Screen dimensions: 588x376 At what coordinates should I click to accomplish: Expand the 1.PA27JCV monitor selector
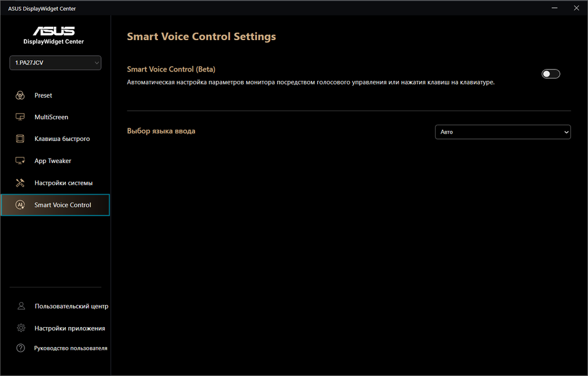55,63
